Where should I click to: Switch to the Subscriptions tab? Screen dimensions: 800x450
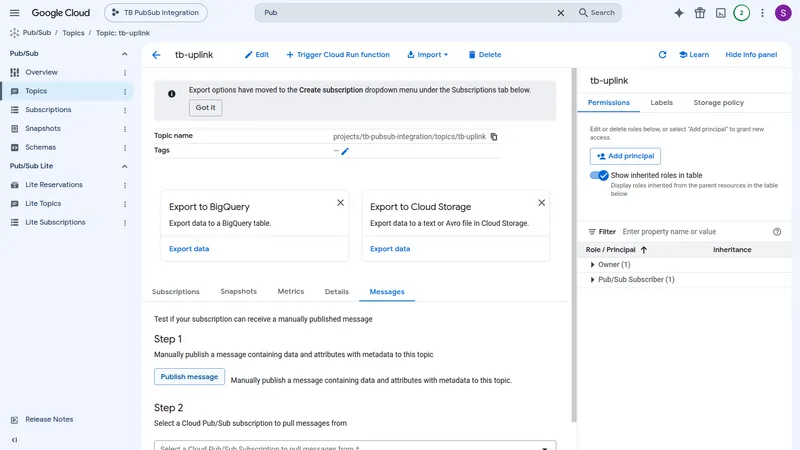click(x=176, y=292)
